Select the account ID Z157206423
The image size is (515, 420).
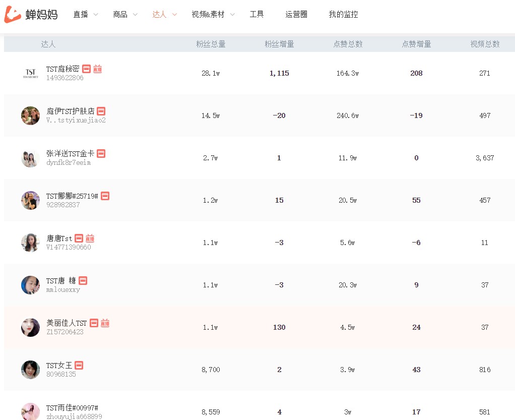pos(65,332)
